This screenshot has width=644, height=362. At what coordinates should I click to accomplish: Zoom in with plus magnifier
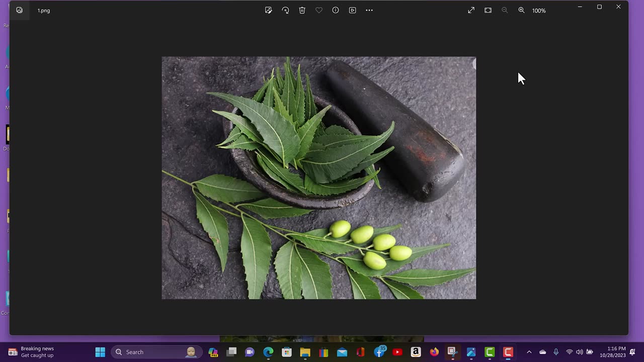(521, 10)
